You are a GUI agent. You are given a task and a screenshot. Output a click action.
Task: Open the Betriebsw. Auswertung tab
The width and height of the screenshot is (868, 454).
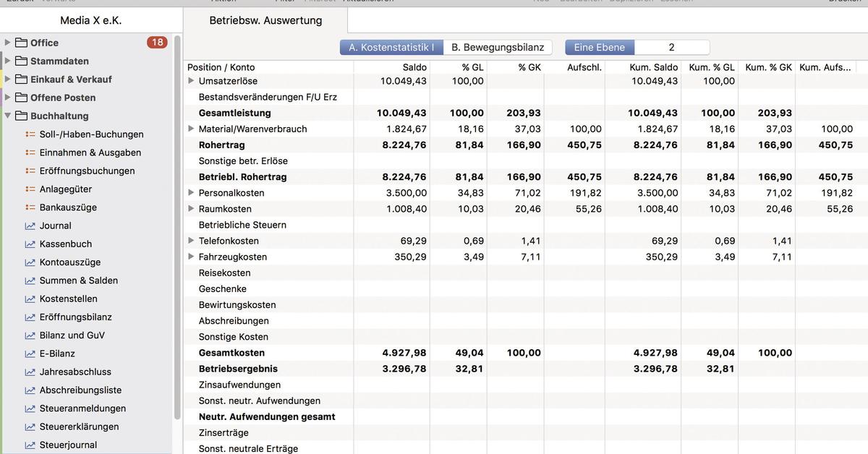pyautogui.click(x=265, y=20)
